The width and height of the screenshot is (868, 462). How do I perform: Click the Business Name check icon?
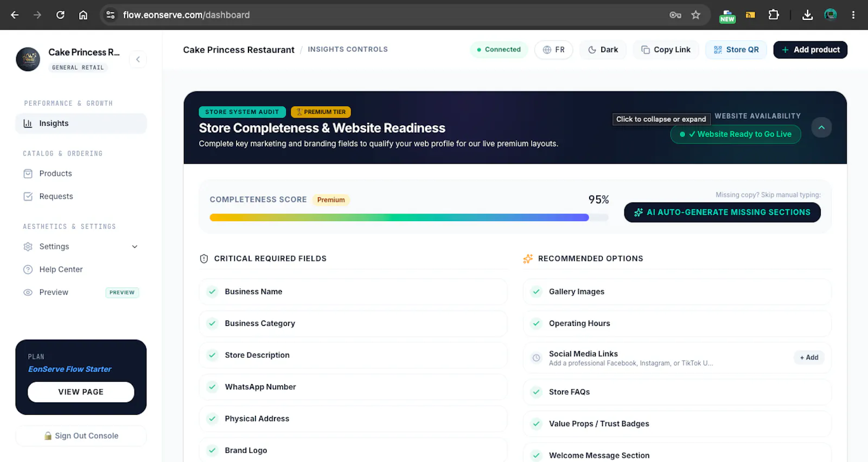(213, 292)
